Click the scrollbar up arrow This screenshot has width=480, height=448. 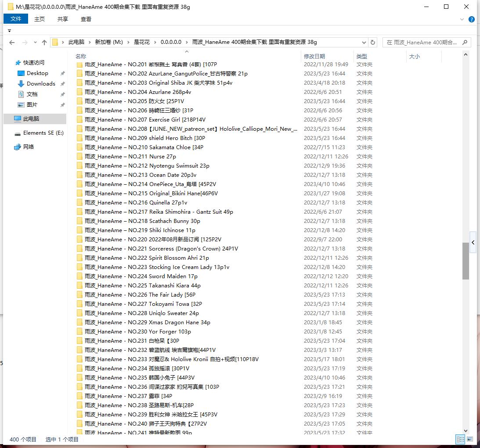[x=466, y=54]
